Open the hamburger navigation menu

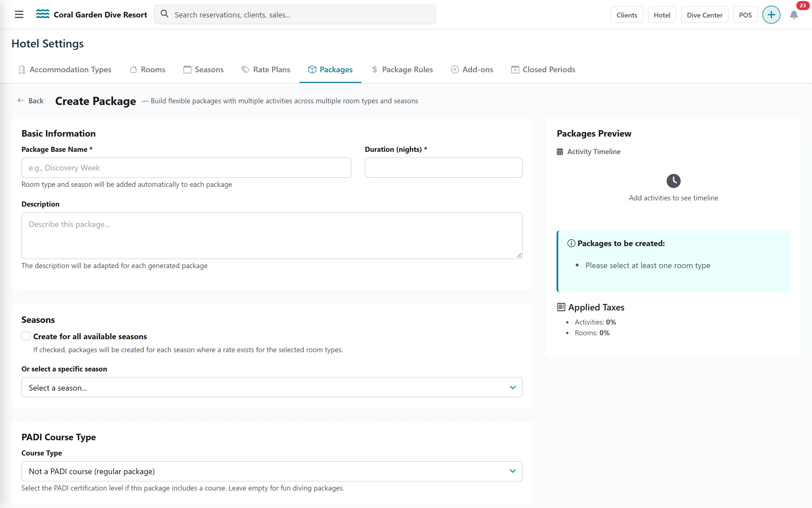coord(19,14)
